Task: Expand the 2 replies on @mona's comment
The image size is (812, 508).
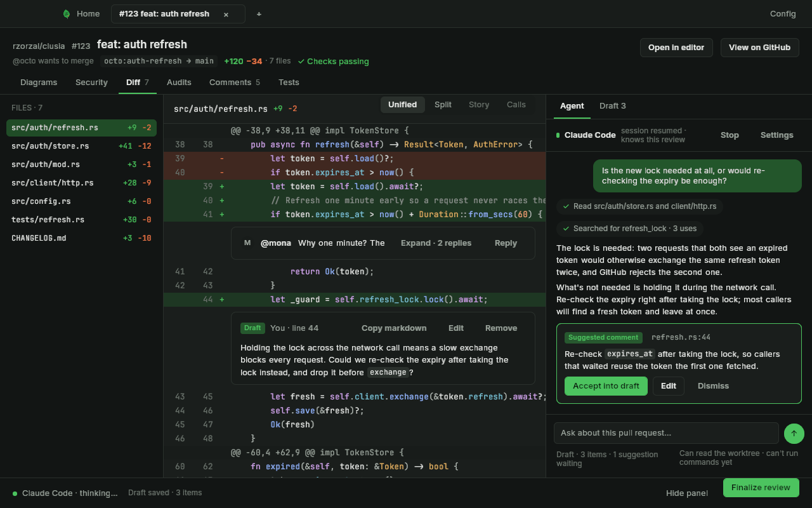Action: (436, 243)
